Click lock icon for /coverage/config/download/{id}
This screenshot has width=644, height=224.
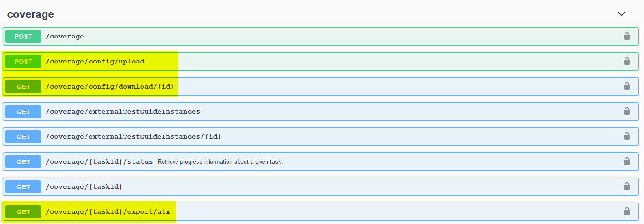(x=627, y=86)
